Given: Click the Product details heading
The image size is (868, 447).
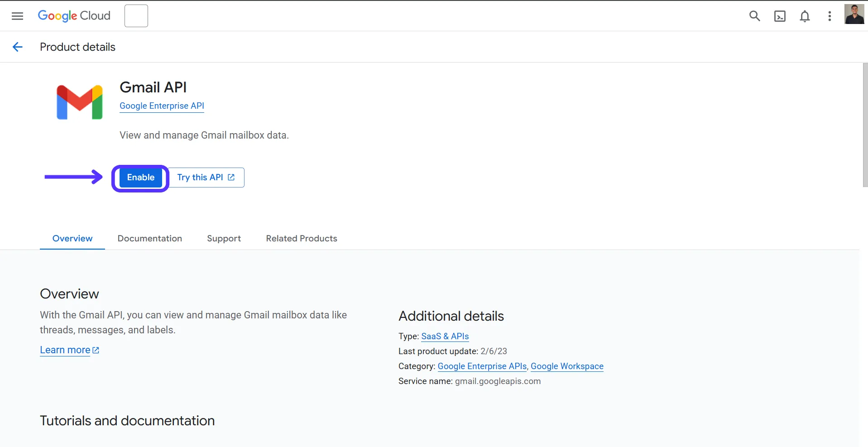Looking at the screenshot, I should coord(77,47).
